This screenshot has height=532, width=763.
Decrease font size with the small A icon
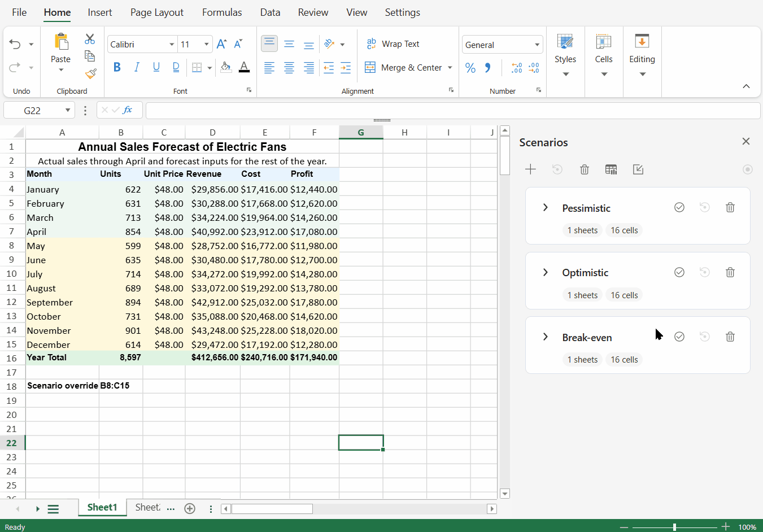click(x=238, y=44)
